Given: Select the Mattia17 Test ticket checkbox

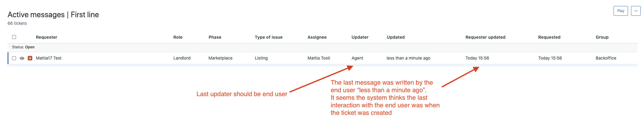Looking at the screenshot, I should (x=14, y=58).
